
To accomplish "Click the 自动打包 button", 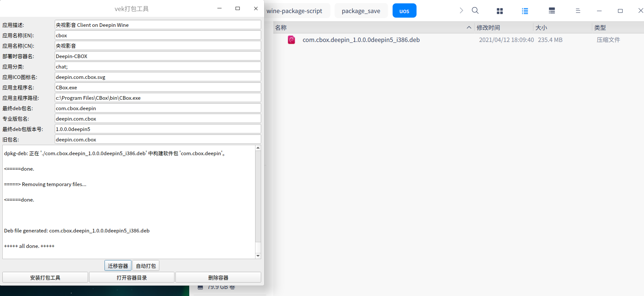I will (x=146, y=266).
